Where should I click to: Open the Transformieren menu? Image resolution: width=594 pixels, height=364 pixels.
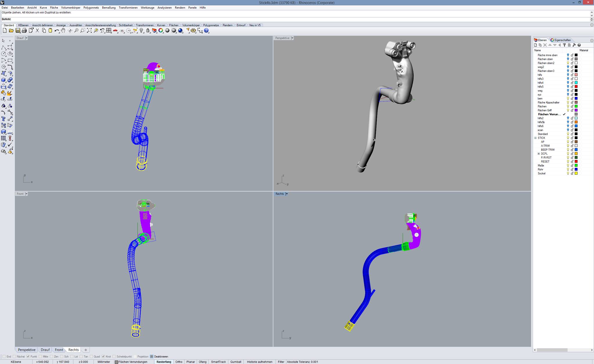coord(128,8)
